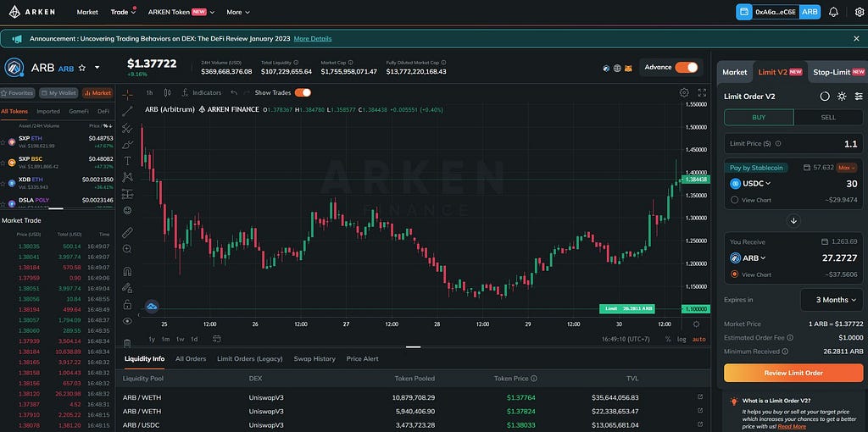Select the SELL side
868x432 pixels.
(828, 117)
